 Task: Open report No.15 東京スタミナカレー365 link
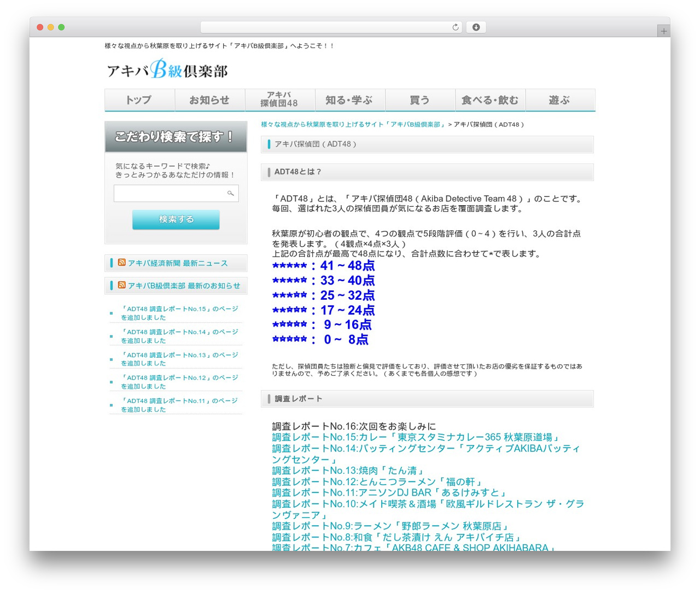click(417, 437)
